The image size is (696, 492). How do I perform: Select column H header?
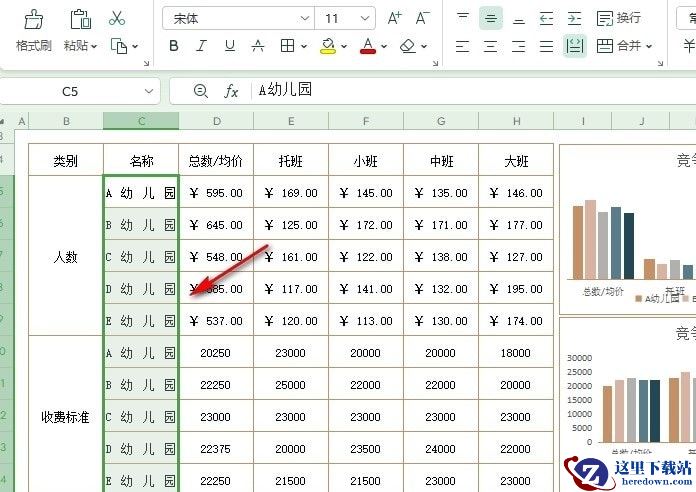pyautogui.click(x=516, y=121)
